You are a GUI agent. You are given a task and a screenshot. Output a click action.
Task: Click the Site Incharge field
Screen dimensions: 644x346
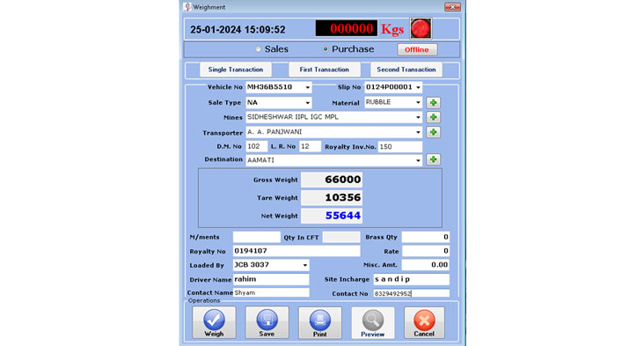tap(412, 279)
